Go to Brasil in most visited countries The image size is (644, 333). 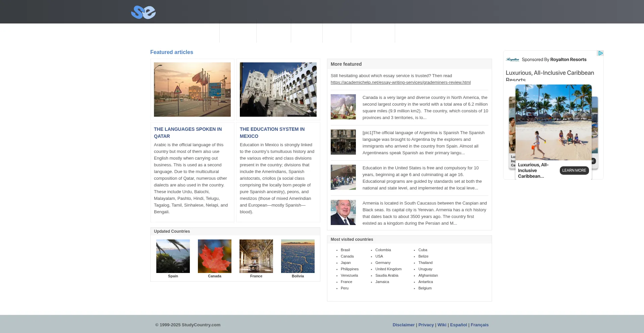[345, 250]
